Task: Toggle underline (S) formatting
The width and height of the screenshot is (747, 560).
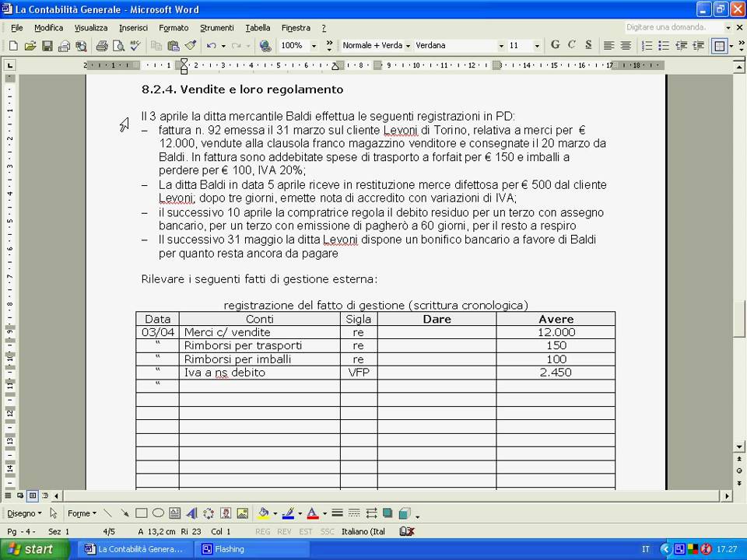Action: coord(589,45)
